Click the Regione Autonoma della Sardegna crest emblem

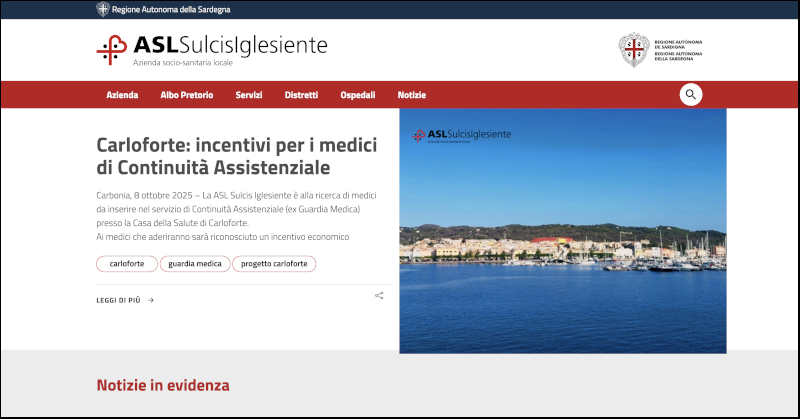pos(634,50)
